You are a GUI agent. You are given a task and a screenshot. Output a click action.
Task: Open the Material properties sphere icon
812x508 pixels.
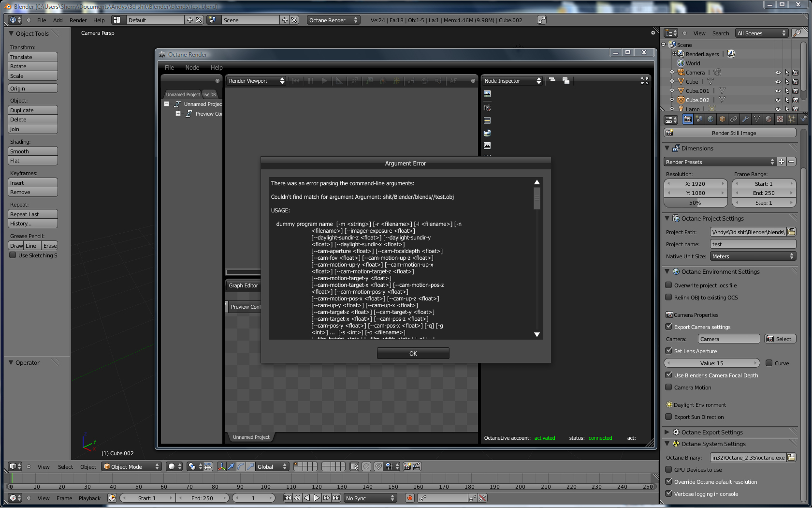click(x=768, y=119)
